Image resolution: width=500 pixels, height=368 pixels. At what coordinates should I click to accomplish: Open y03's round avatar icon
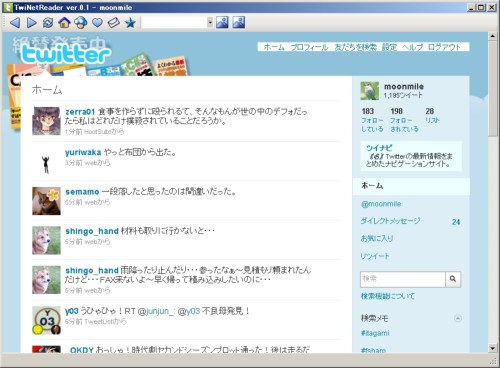pyautogui.click(x=46, y=320)
